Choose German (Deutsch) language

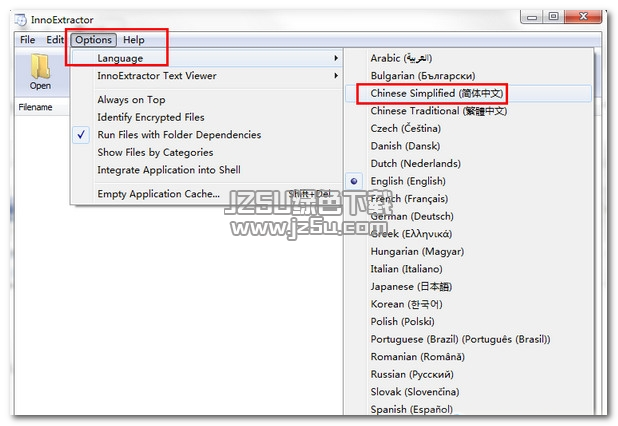468,216
